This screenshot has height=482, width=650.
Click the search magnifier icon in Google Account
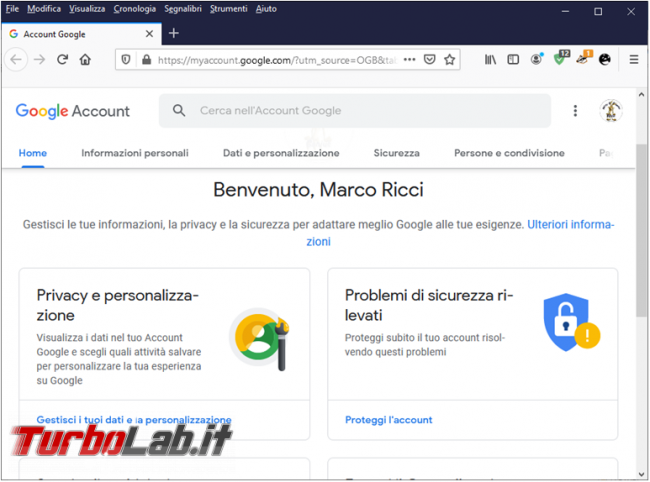point(179,110)
